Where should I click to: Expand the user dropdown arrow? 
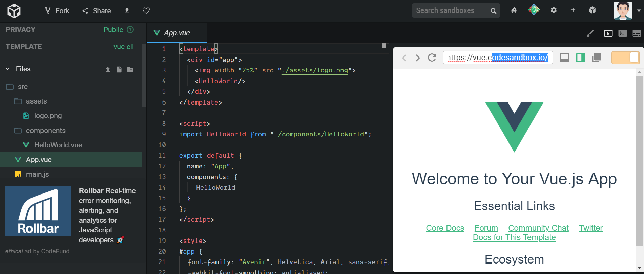(x=639, y=10)
